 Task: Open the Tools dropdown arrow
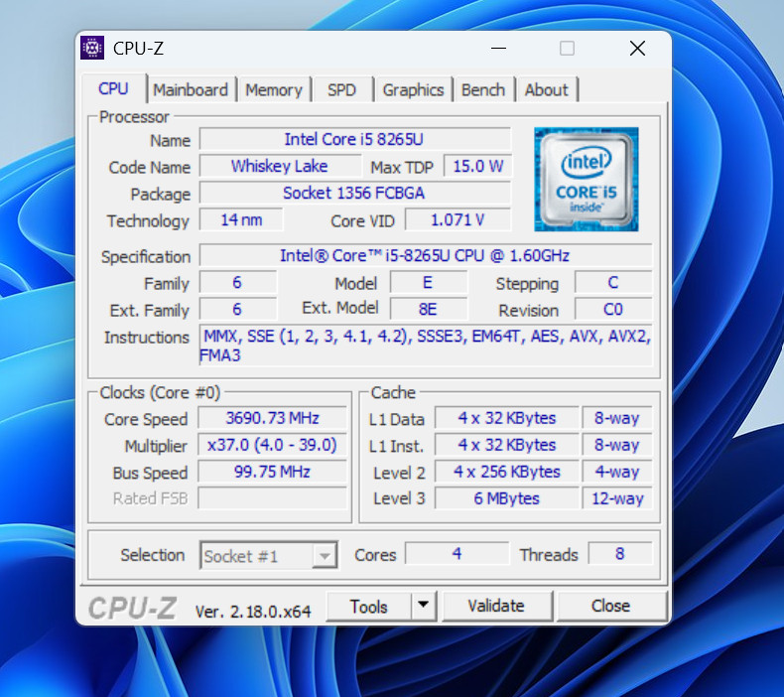point(424,606)
